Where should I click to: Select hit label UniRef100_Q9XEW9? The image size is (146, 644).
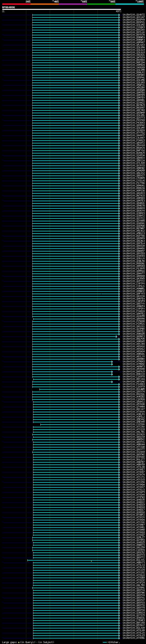point(134,90)
